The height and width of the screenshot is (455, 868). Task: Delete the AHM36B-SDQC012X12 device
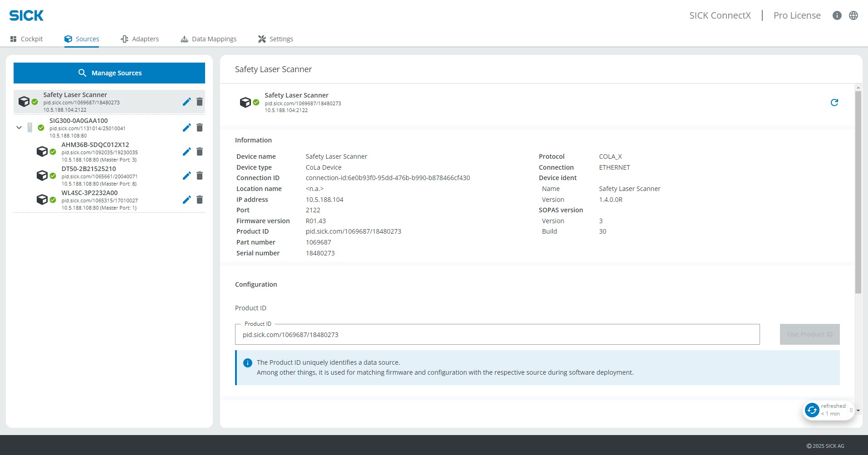[x=200, y=152]
